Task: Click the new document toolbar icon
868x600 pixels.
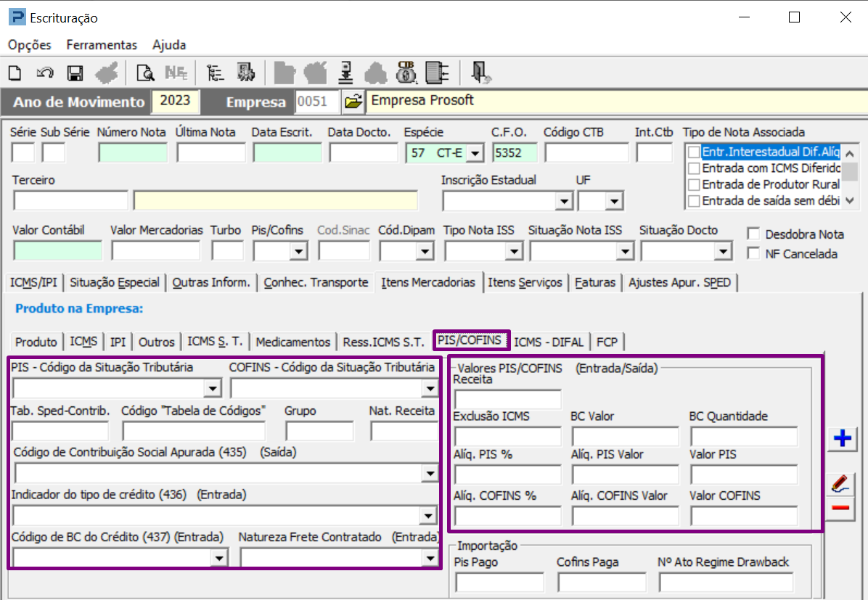Action: (x=15, y=73)
